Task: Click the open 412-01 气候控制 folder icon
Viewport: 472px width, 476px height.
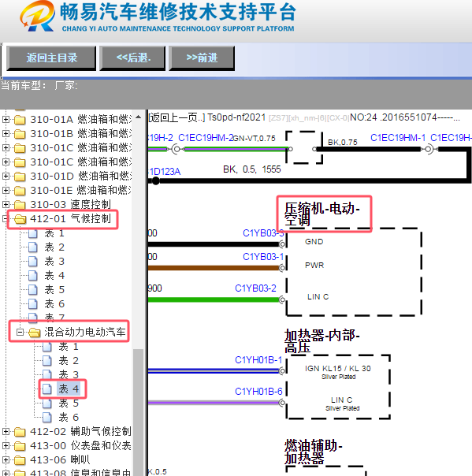Action: tap(20, 219)
